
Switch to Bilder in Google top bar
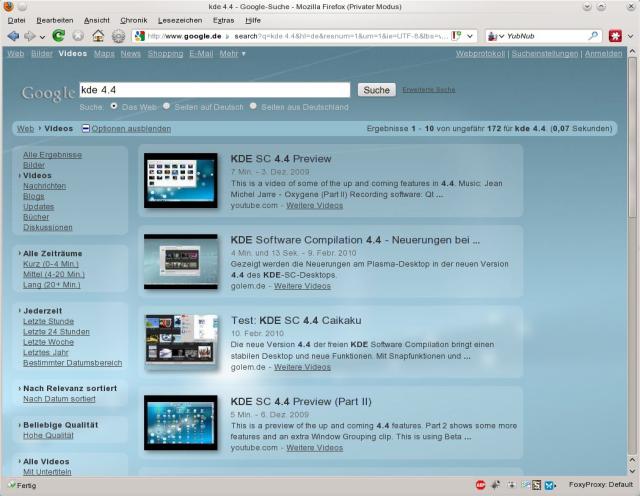click(x=42, y=53)
